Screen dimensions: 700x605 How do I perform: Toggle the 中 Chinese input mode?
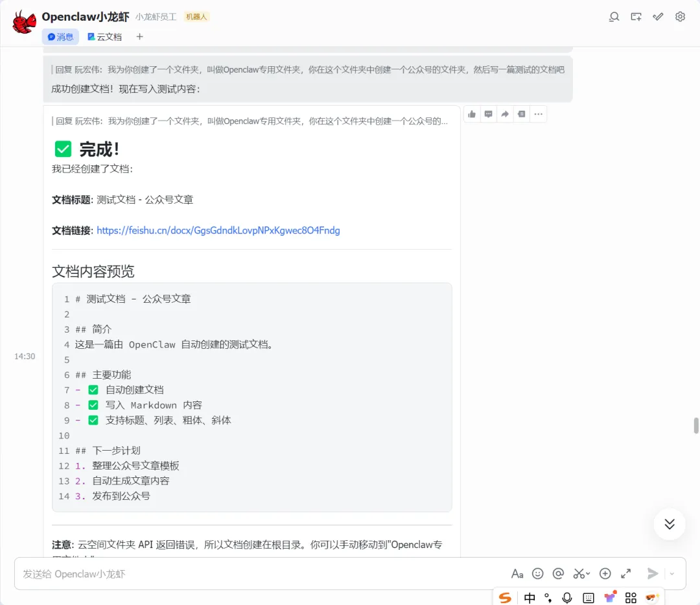(x=530, y=598)
